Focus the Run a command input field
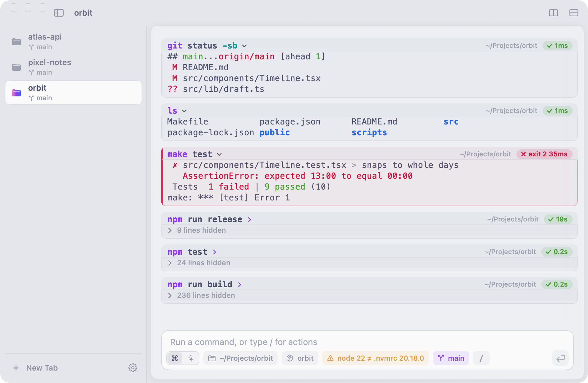The image size is (588, 383). tap(367, 342)
